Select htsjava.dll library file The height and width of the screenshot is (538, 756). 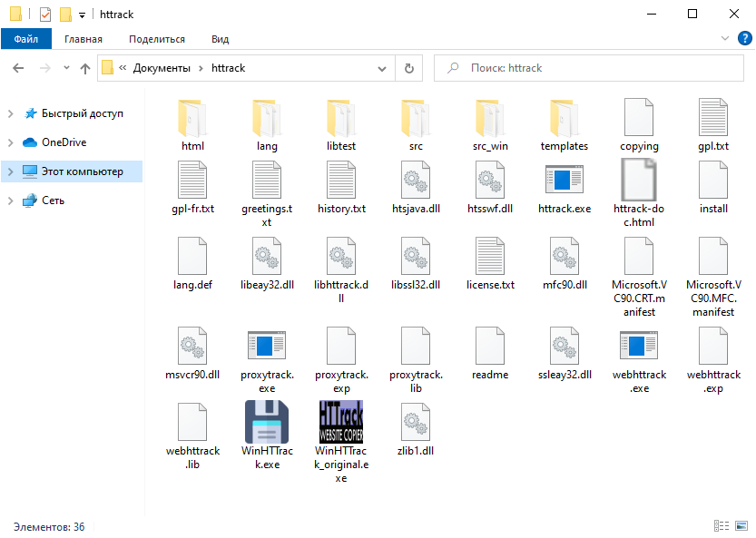415,188
